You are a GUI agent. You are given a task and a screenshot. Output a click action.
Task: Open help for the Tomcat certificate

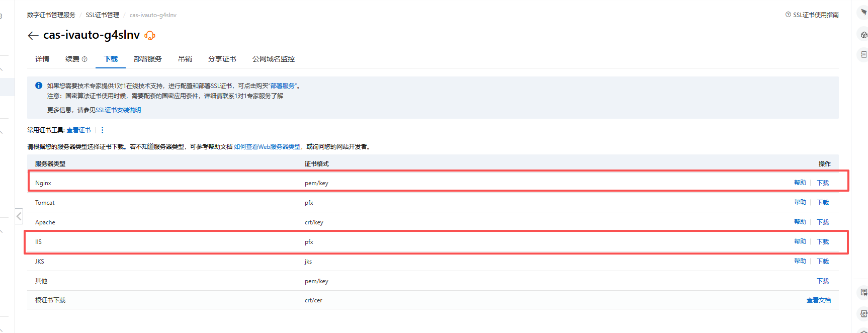point(800,202)
